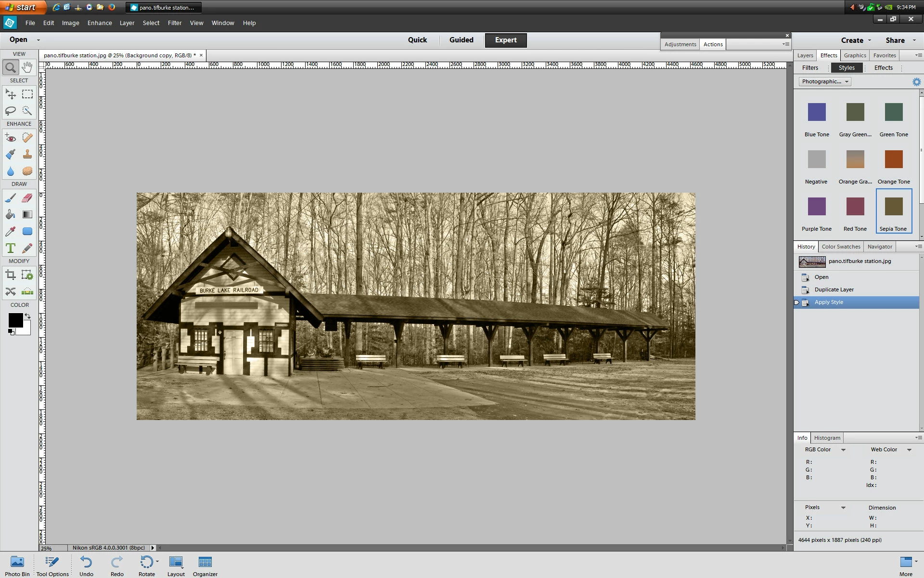Click the black foreground color swatch

15,320
